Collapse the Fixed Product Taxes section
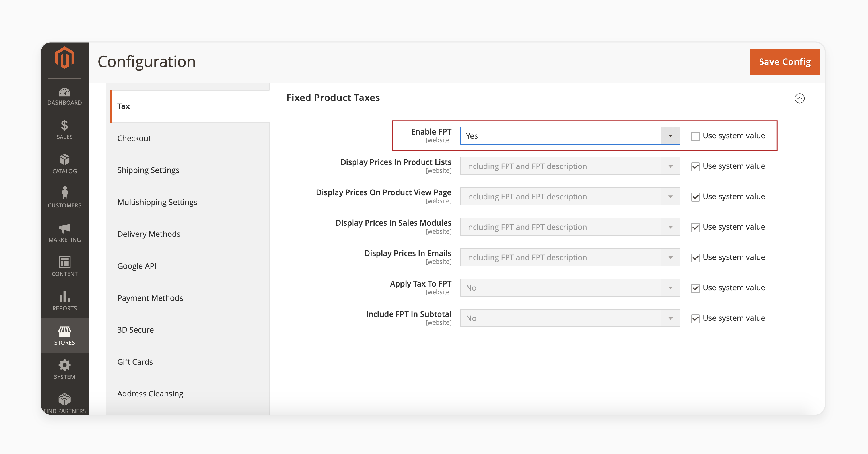Viewport: 868px width, 454px height. point(799,98)
